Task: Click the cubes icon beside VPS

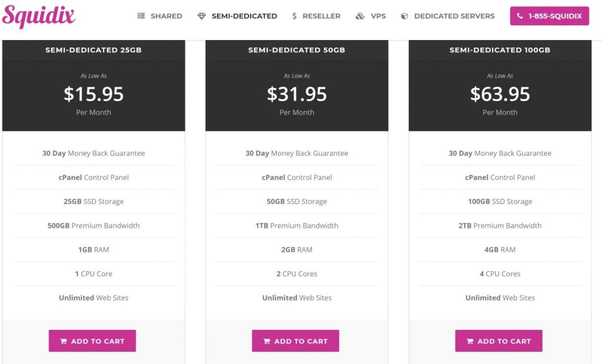Action: pyautogui.click(x=360, y=16)
